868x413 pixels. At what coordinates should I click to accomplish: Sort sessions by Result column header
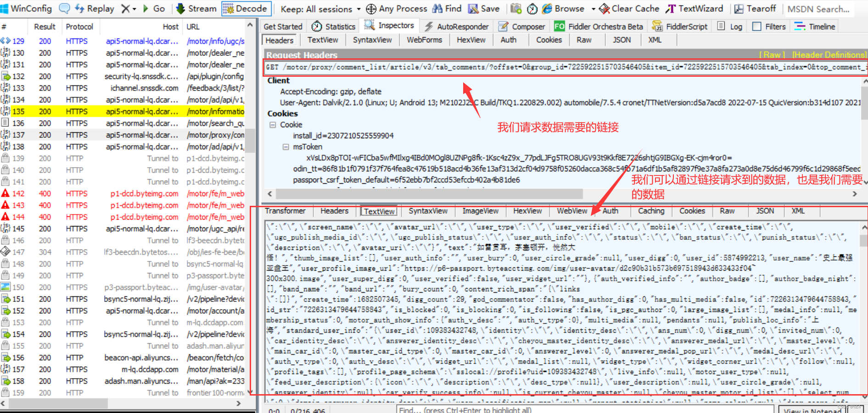(x=45, y=27)
